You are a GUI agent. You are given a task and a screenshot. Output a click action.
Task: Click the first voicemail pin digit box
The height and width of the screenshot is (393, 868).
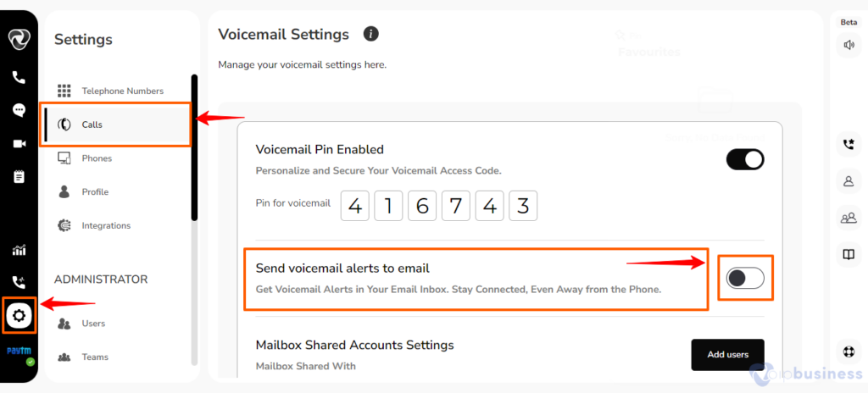point(355,206)
